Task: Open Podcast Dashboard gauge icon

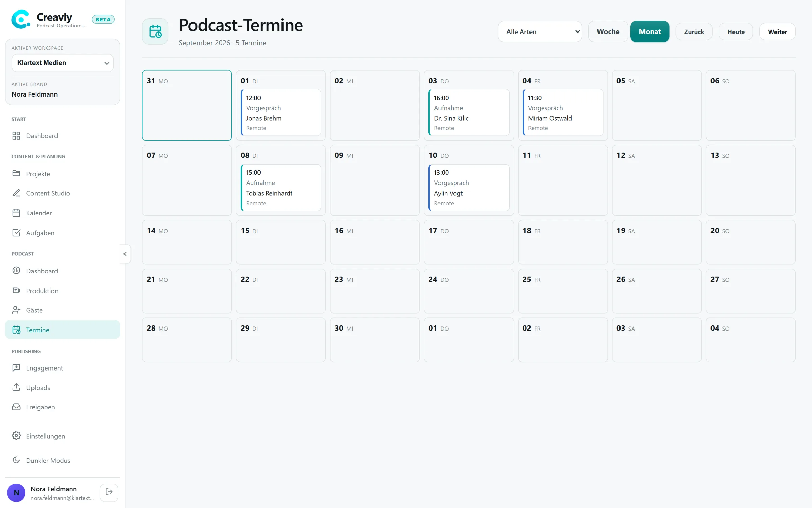Action: [16, 271]
